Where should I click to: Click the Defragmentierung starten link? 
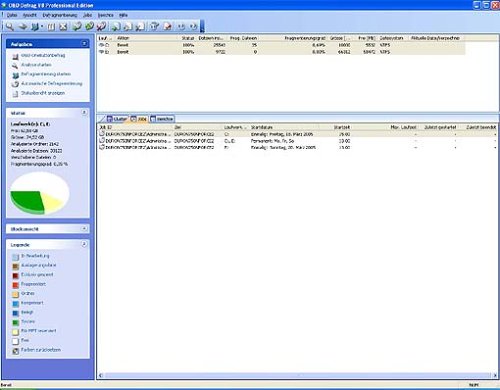(46, 74)
